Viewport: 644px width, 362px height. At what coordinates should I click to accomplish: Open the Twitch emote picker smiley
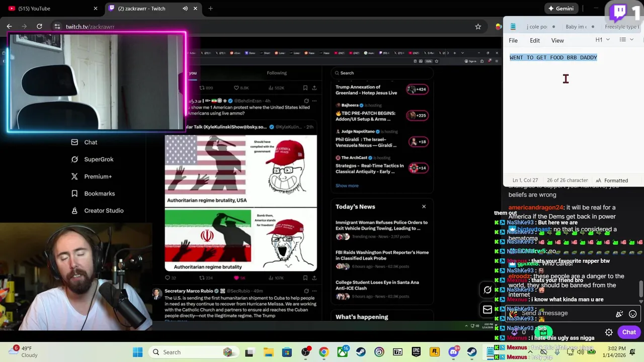tap(633, 314)
